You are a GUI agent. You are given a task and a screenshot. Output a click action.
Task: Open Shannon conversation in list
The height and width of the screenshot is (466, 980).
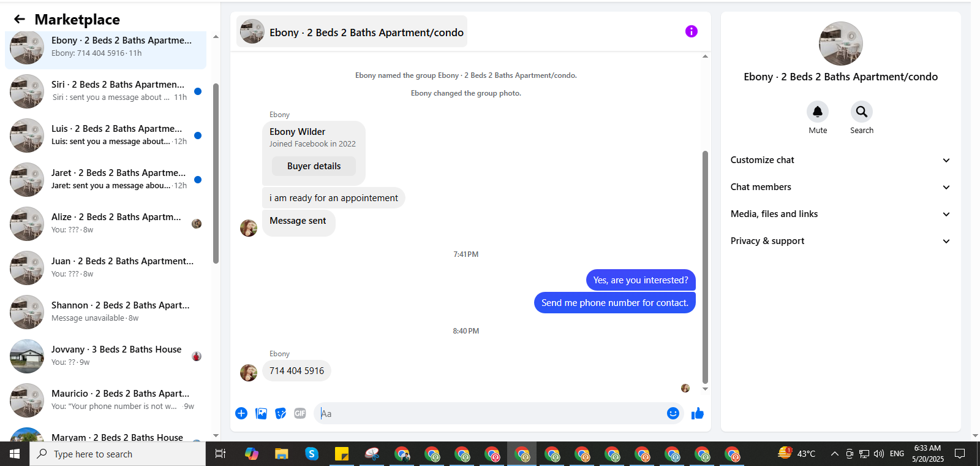105,312
